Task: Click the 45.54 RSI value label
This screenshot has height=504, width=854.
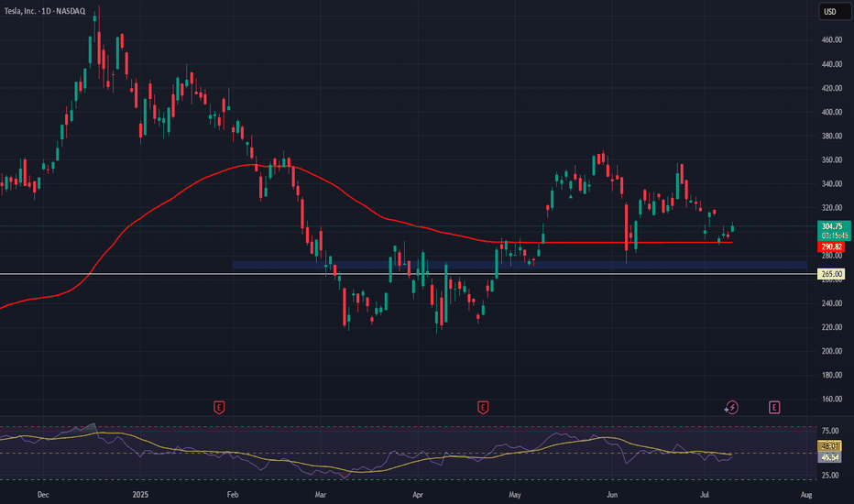Action: 830,457
